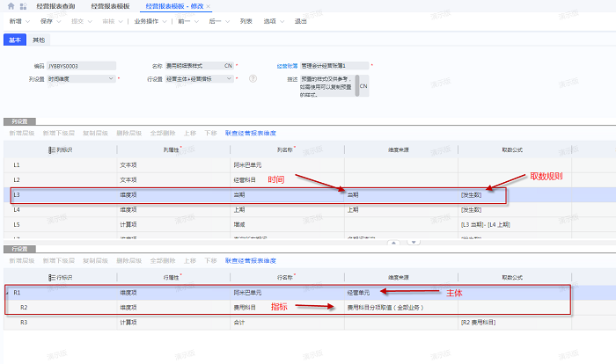Image resolution: width=616 pixels, height=364 pixels.
Task: Close the 经营报表模板-修改 tab
Action: click(208, 5)
